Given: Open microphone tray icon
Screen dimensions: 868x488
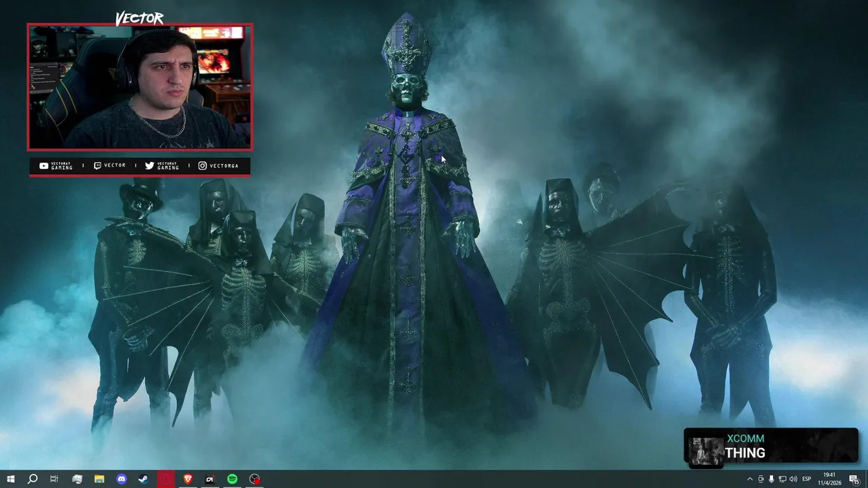Looking at the screenshot, I should click(x=771, y=479).
